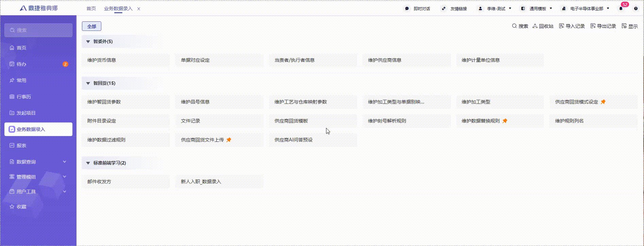Open 维护货币信息 card
Image resolution: width=644 pixels, height=246 pixels.
pos(125,60)
